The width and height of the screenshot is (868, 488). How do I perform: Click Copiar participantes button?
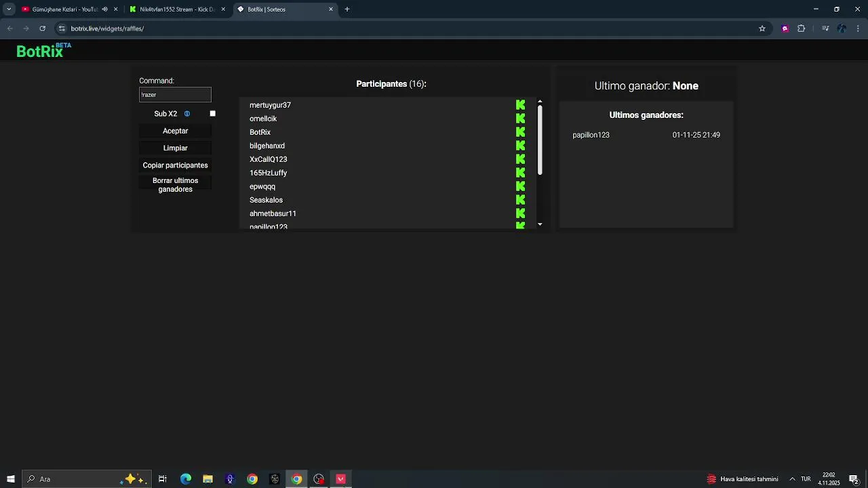click(175, 165)
